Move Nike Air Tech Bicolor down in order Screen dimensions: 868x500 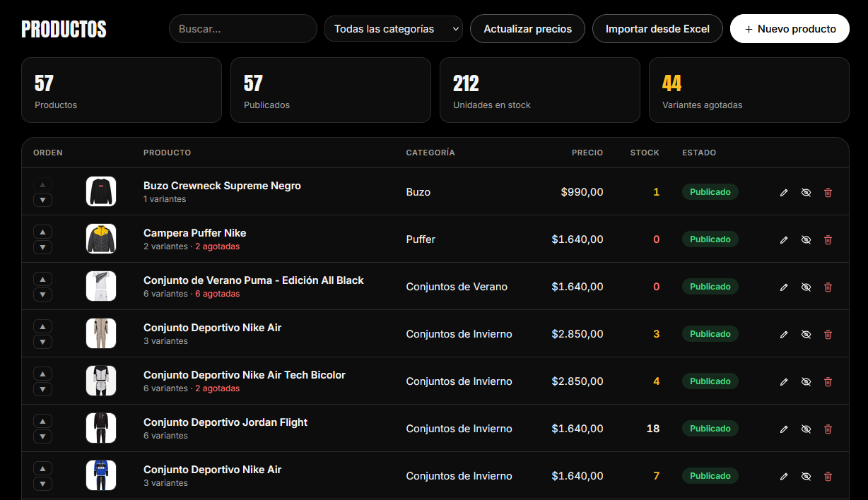click(x=42, y=389)
